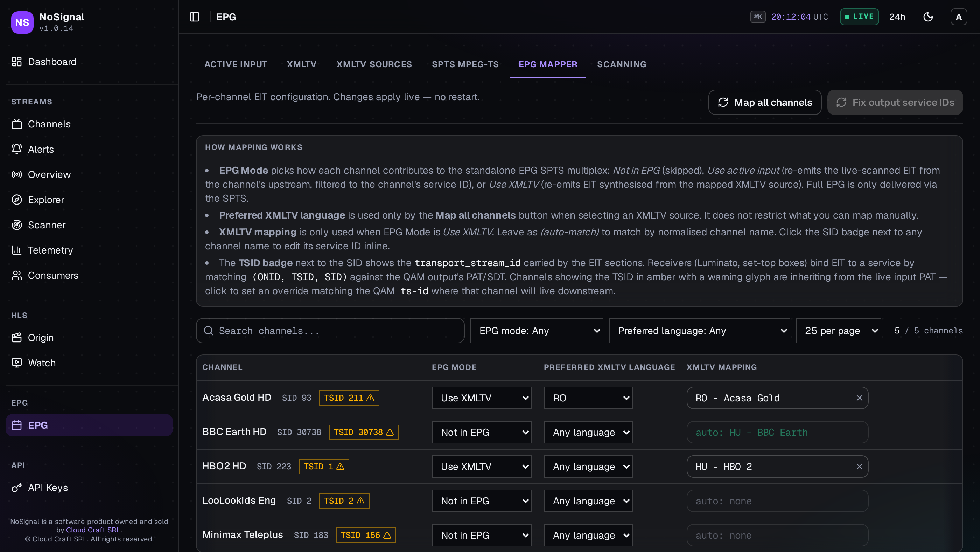Open BBC Earth HD EPG mode dropdown
The height and width of the screenshot is (552, 980).
482,432
